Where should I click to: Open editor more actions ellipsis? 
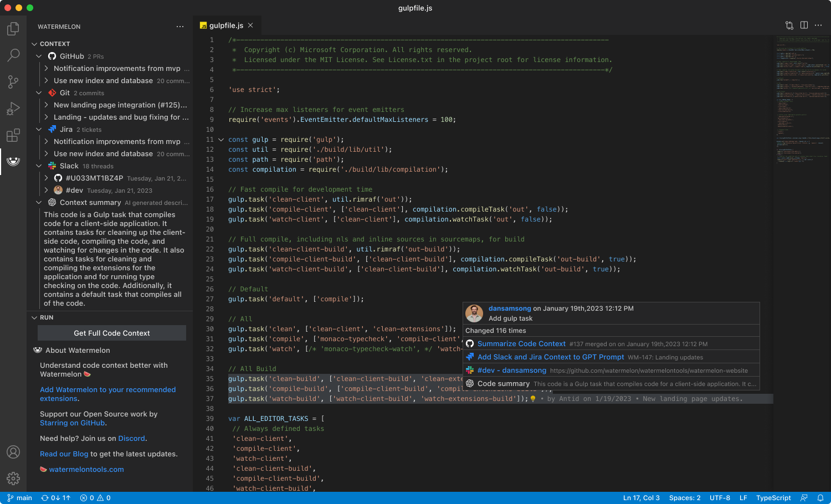point(818,25)
